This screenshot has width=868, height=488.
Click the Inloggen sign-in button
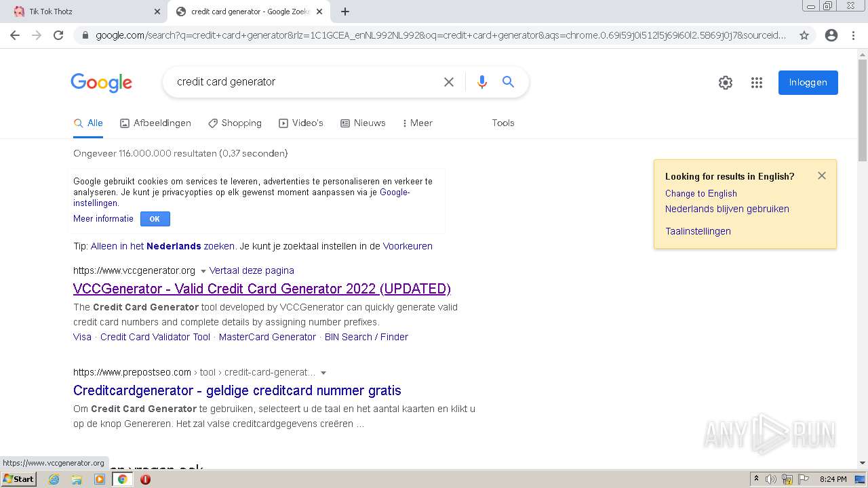coord(808,83)
